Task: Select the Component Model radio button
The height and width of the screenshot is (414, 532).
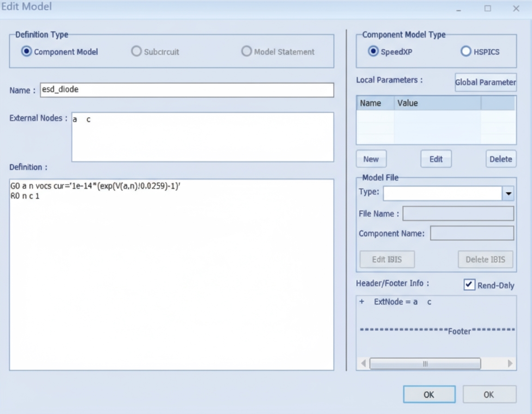Action: (x=27, y=52)
